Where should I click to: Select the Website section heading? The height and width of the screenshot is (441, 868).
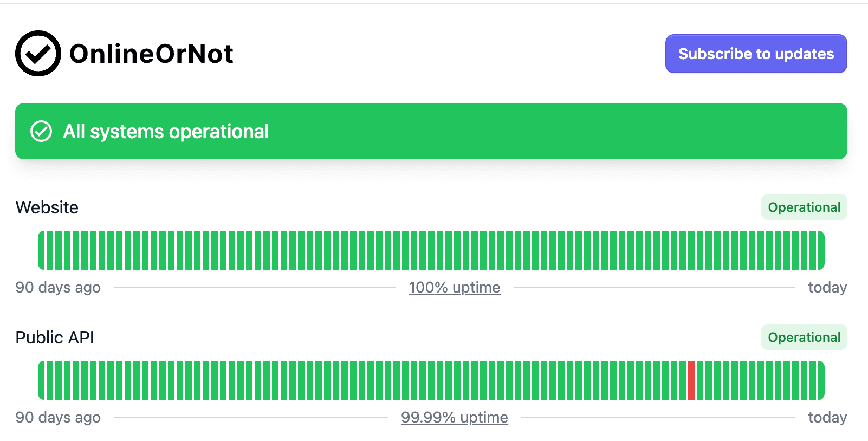tap(47, 207)
